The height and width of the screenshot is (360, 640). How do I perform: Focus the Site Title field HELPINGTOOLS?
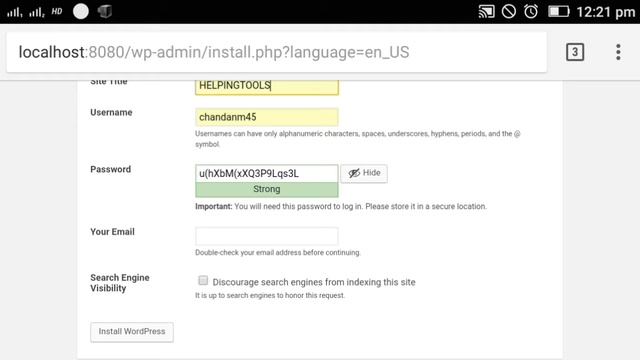[x=267, y=86]
